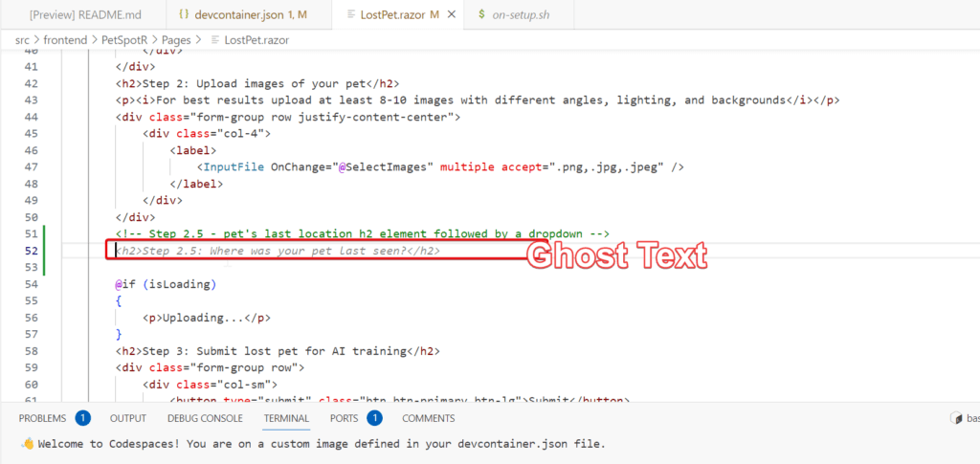Click the div class="col-sm" line
980x464 pixels.
[210, 385]
